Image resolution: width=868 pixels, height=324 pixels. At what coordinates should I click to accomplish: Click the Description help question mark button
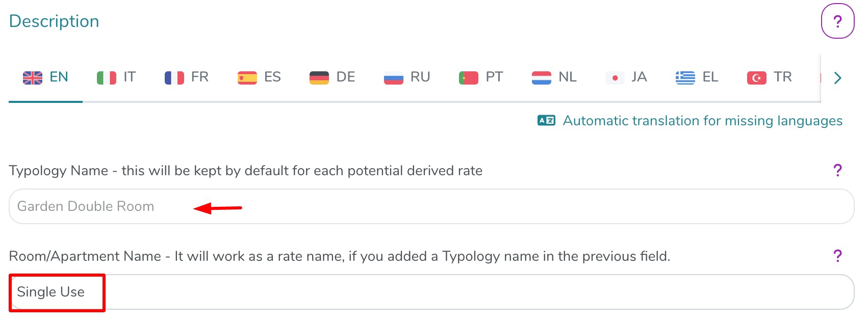(837, 21)
